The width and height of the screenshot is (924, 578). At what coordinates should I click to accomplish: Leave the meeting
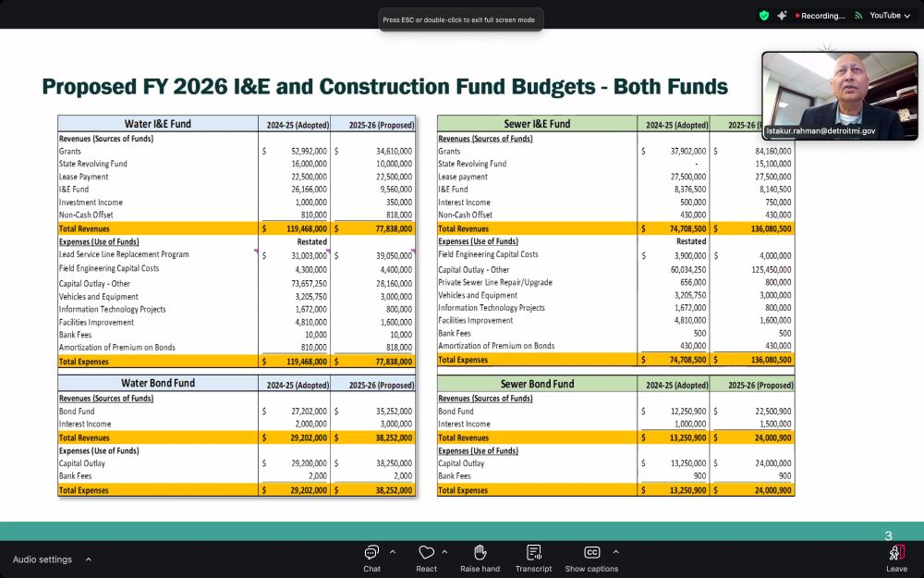(x=896, y=559)
